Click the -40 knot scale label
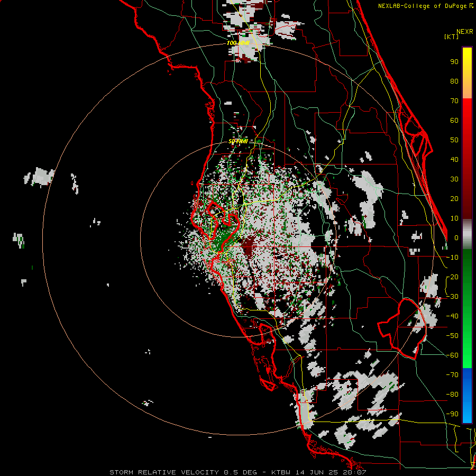 [452, 316]
